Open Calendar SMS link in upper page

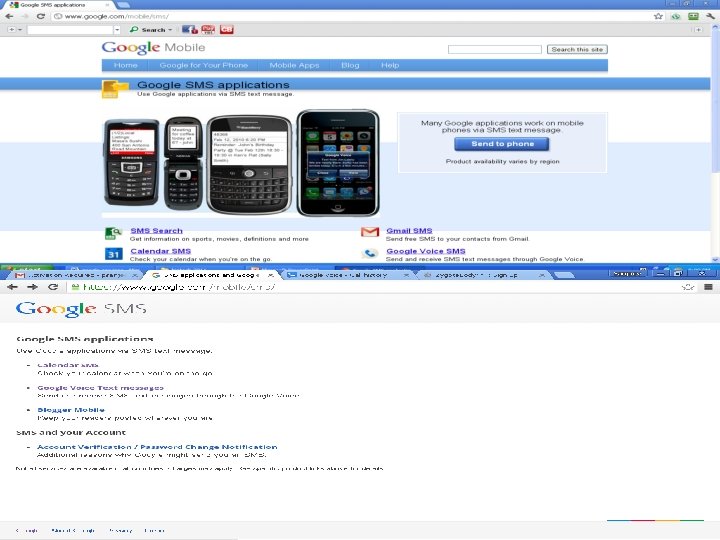(160, 251)
